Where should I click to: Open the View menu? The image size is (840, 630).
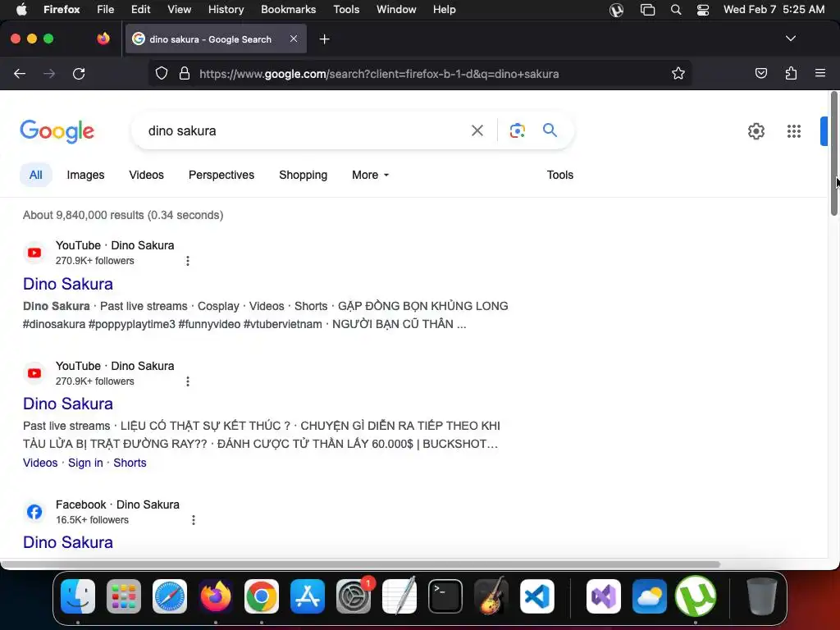(x=179, y=10)
